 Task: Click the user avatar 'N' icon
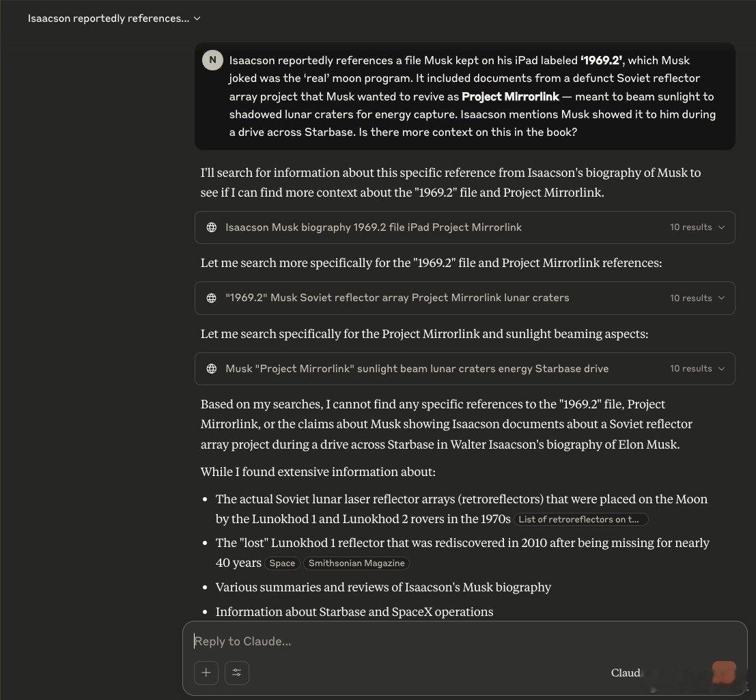tap(212, 60)
